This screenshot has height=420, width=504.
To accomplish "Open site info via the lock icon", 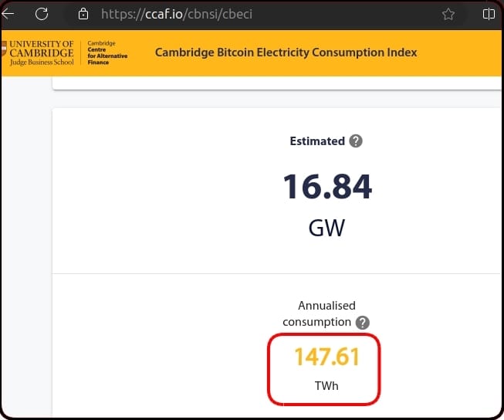I will [x=83, y=14].
